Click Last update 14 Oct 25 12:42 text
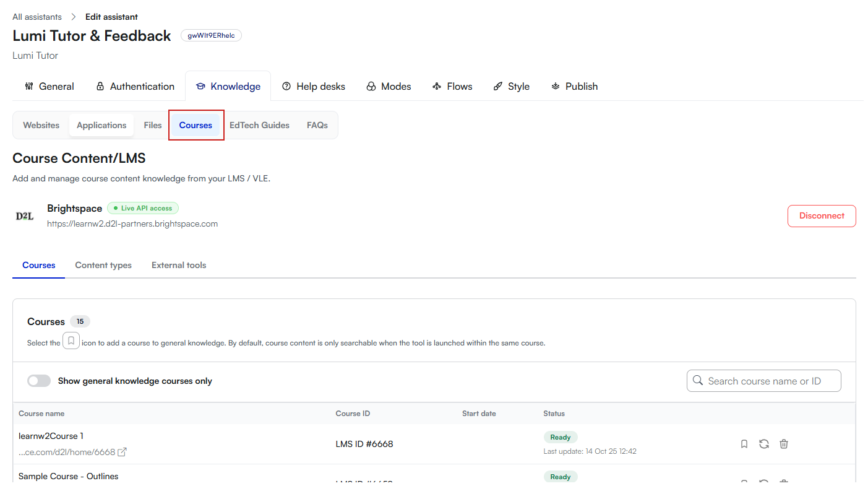The width and height of the screenshot is (868, 499). click(x=590, y=451)
